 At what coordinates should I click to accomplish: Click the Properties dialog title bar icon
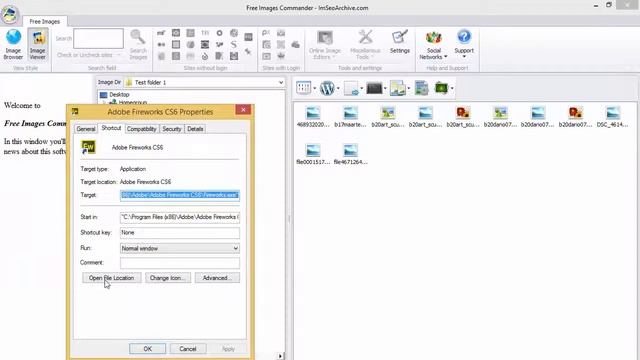(x=75, y=111)
